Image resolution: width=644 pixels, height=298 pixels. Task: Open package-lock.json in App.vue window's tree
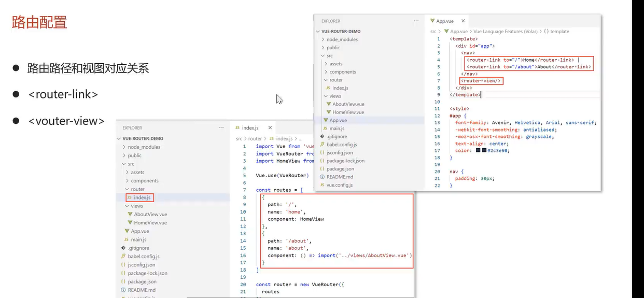point(346,161)
